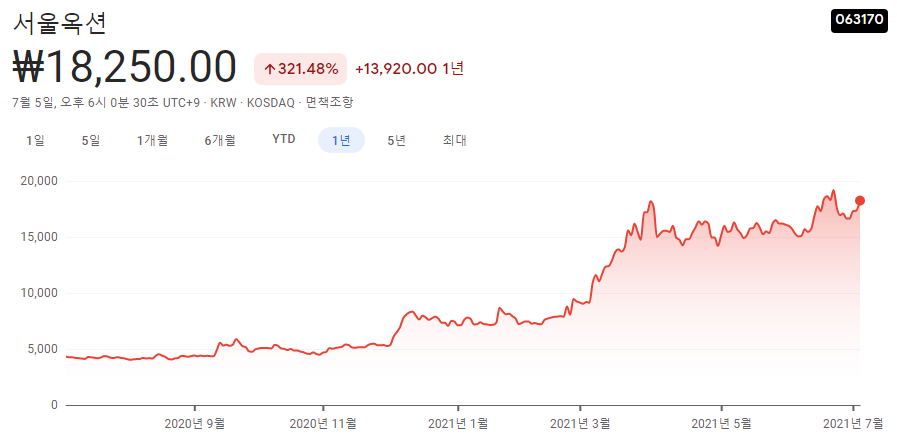Select the 5일 time range tab

pos(90,140)
